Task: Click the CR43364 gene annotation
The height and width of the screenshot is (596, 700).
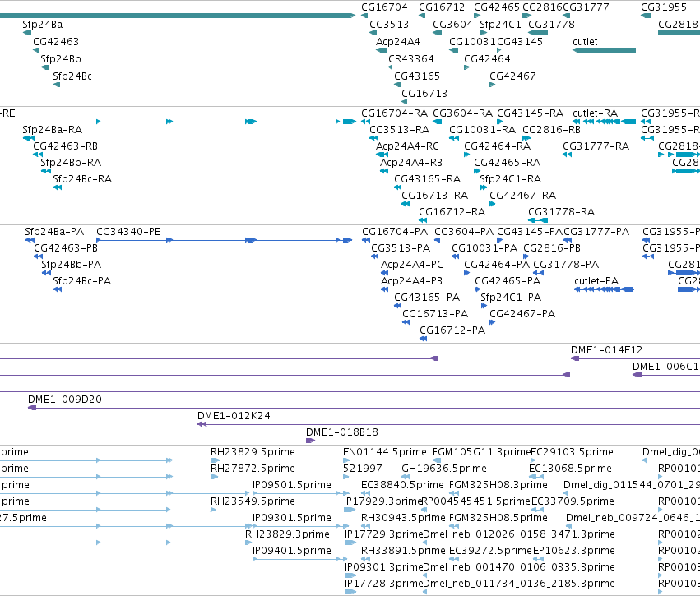Action: pyautogui.click(x=411, y=59)
